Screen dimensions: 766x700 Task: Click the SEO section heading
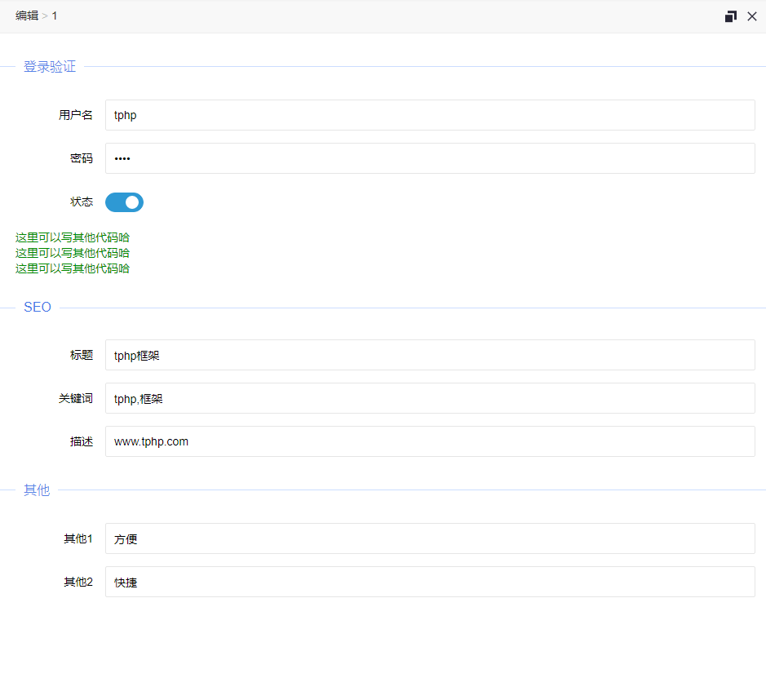pyautogui.click(x=38, y=308)
